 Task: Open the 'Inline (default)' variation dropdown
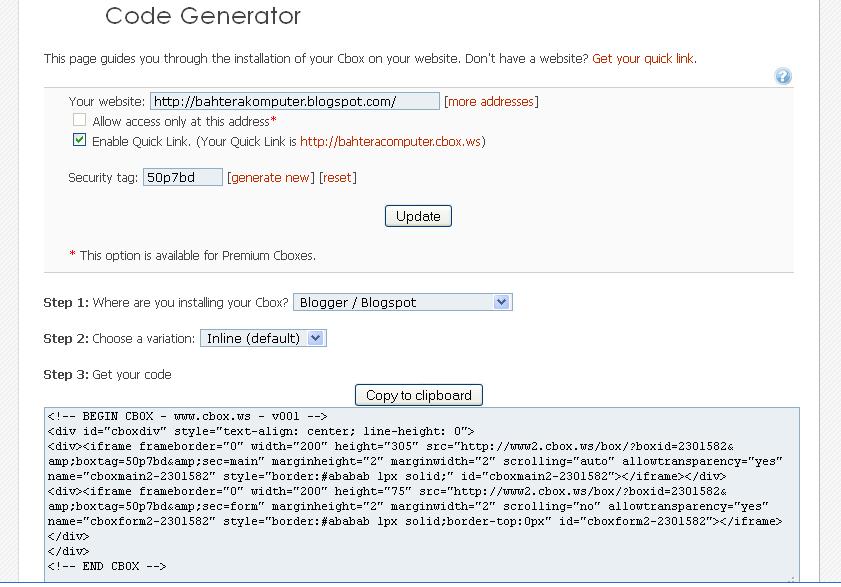pyautogui.click(x=263, y=339)
